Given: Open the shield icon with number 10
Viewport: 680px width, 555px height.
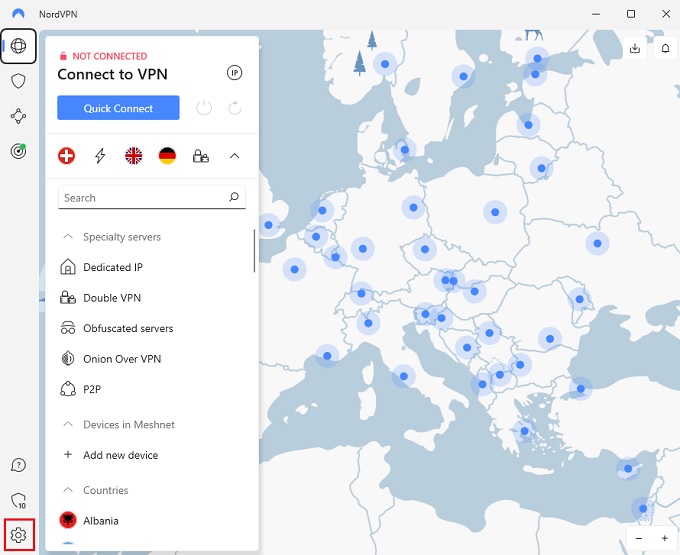Looking at the screenshot, I should [18, 500].
